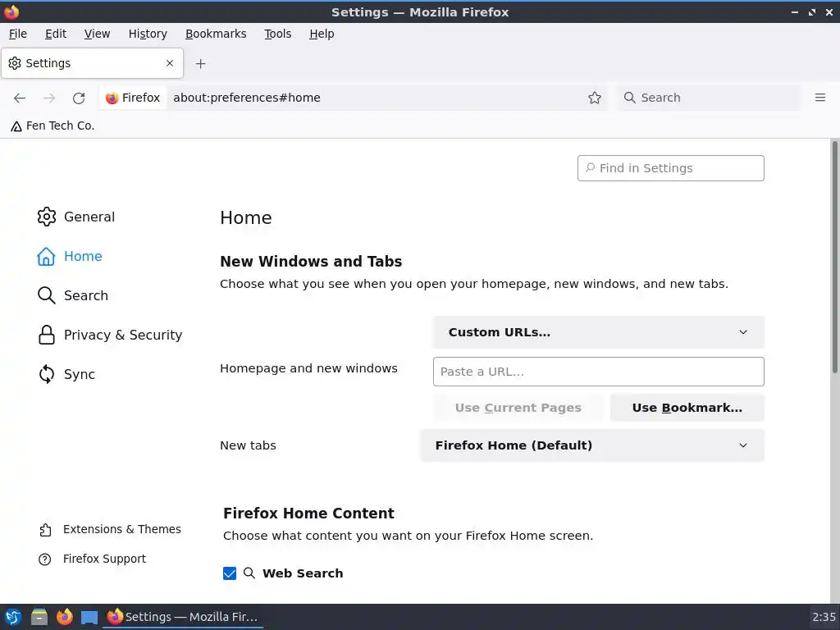The width and height of the screenshot is (840, 630).
Task: Click the Settings — Mozilla Firefox taskbar entry
Action: click(x=183, y=617)
